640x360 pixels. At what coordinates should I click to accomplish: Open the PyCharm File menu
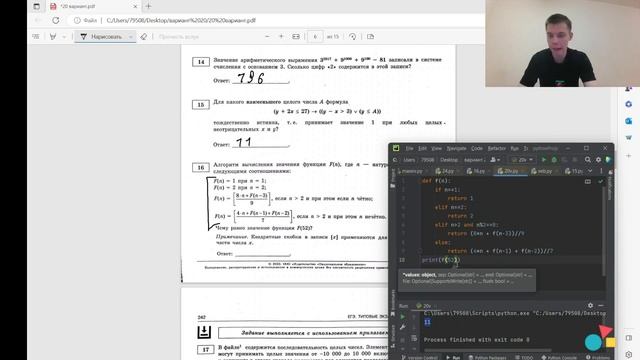point(409,149)
